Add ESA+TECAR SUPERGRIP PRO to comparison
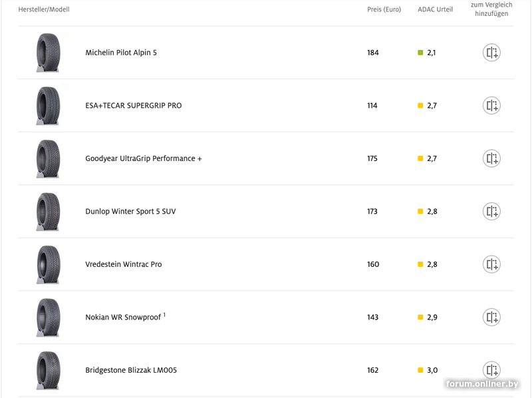 491,106
